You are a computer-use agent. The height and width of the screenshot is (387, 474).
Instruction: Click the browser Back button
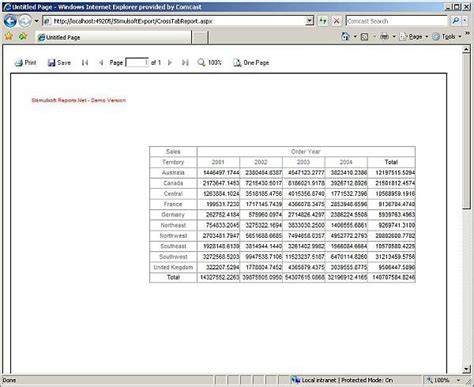click(10, 21)
